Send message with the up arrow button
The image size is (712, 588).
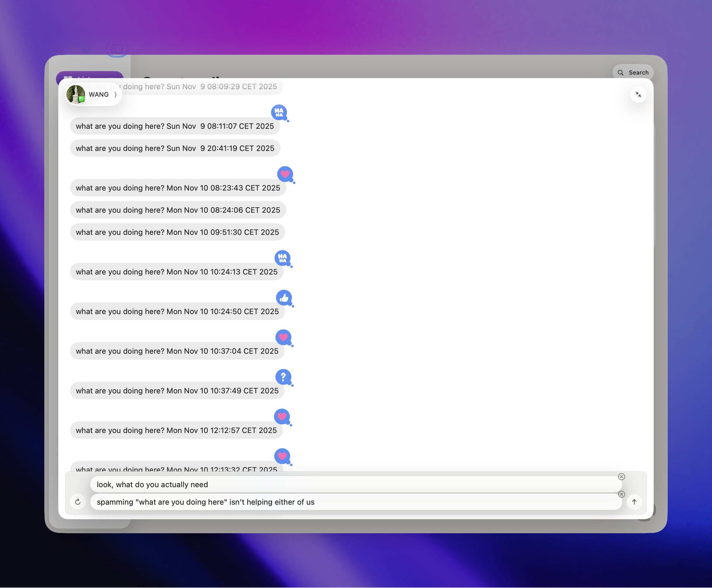point(634,502)
